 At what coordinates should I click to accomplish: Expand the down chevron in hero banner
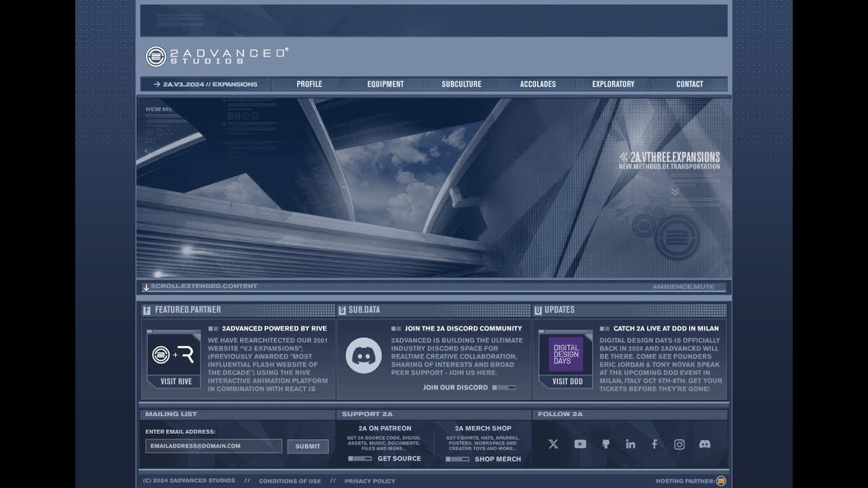coord(675,192)
